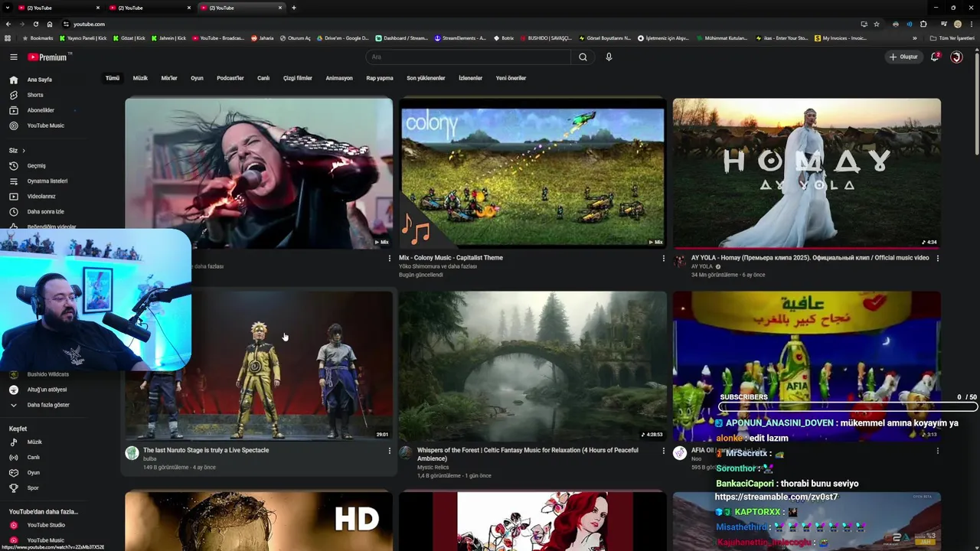Select the Mix'ler filter chip
This screenshot has width=980, height=551.
[169, 78]
